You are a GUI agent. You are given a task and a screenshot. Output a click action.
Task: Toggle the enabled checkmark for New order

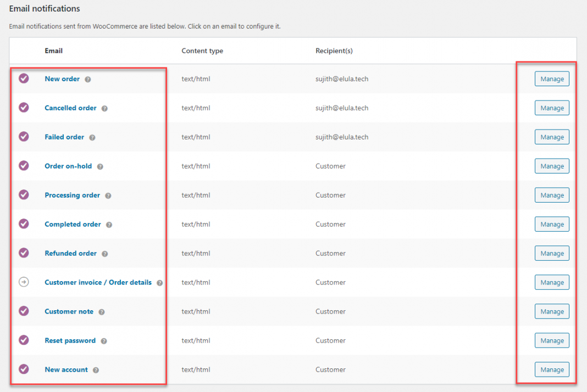click(x=24, y=79)
